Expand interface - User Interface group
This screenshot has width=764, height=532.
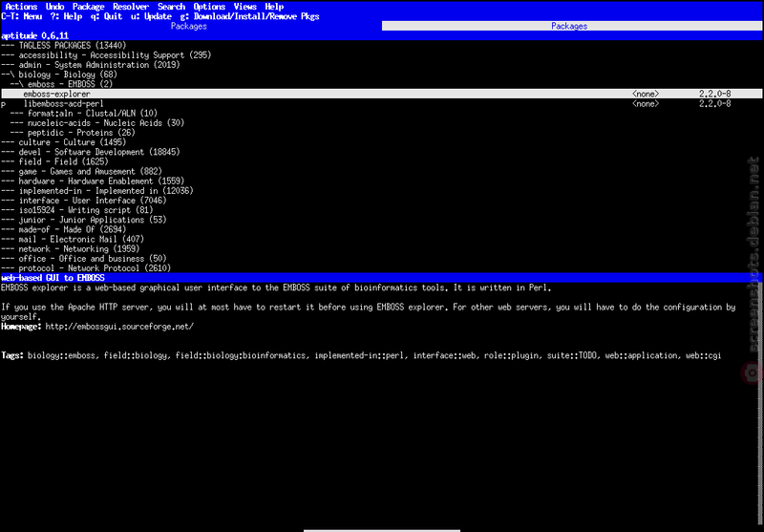84,201
